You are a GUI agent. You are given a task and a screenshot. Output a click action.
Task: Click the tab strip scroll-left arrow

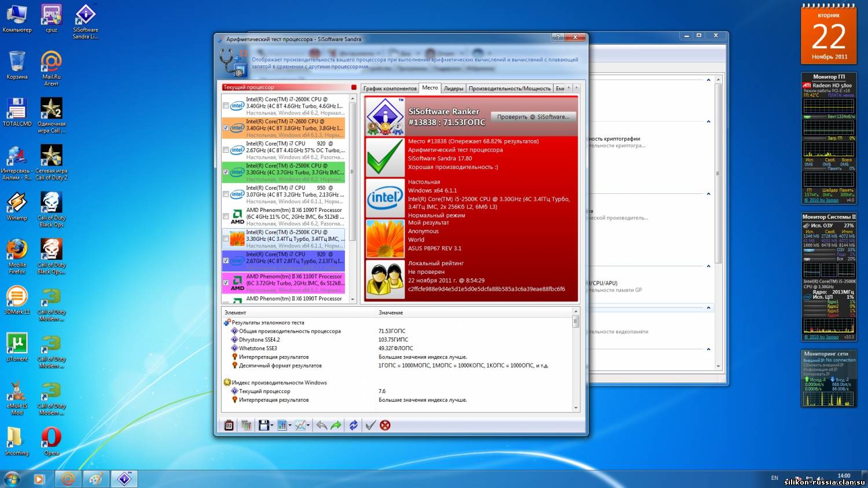tap(569, 87)
